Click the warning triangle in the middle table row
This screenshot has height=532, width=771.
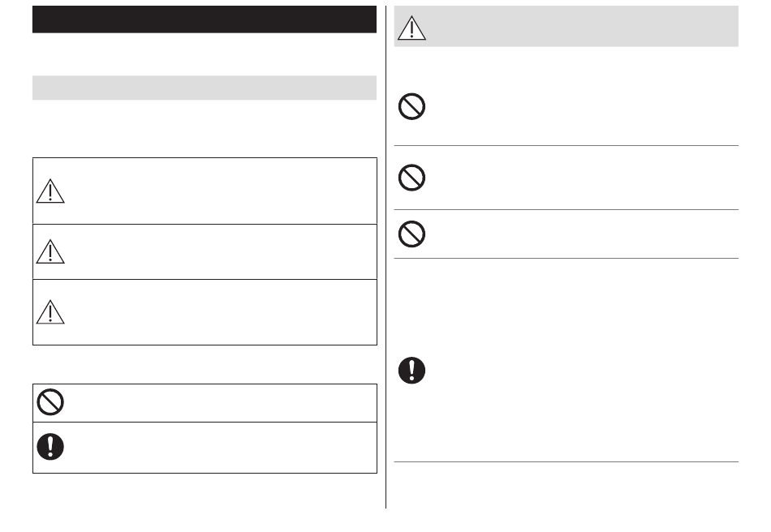[x=50, y=251]
